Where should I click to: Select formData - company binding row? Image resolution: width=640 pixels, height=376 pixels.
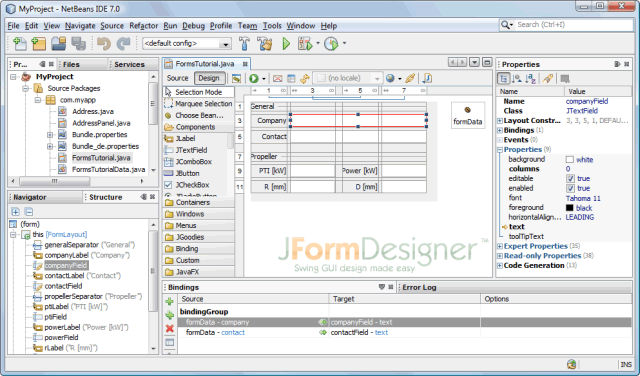tap(405, 323)
